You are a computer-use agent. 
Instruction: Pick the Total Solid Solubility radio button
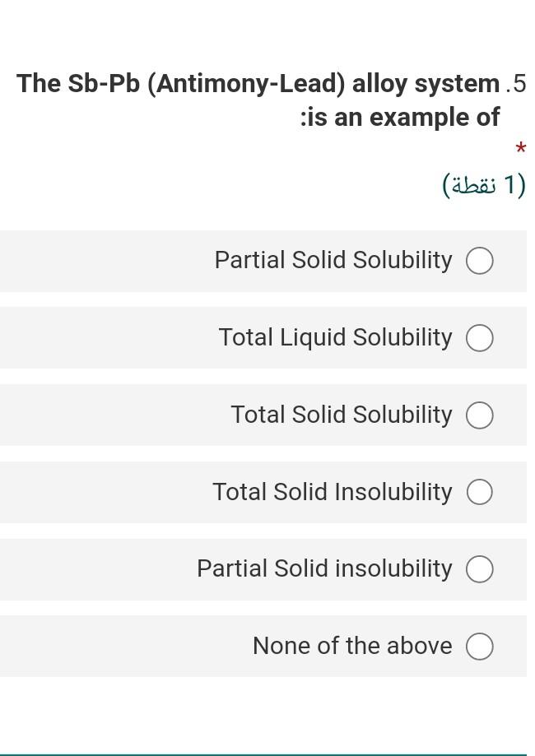(480, 415)
